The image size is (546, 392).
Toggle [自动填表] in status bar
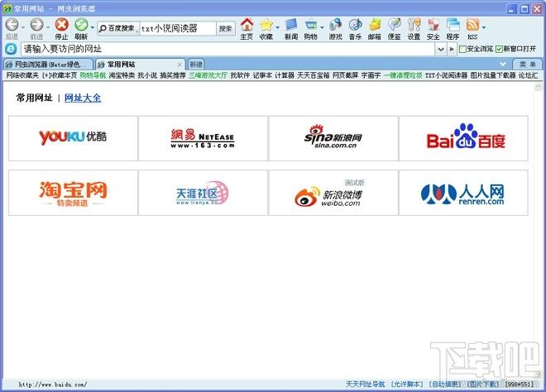445,384
